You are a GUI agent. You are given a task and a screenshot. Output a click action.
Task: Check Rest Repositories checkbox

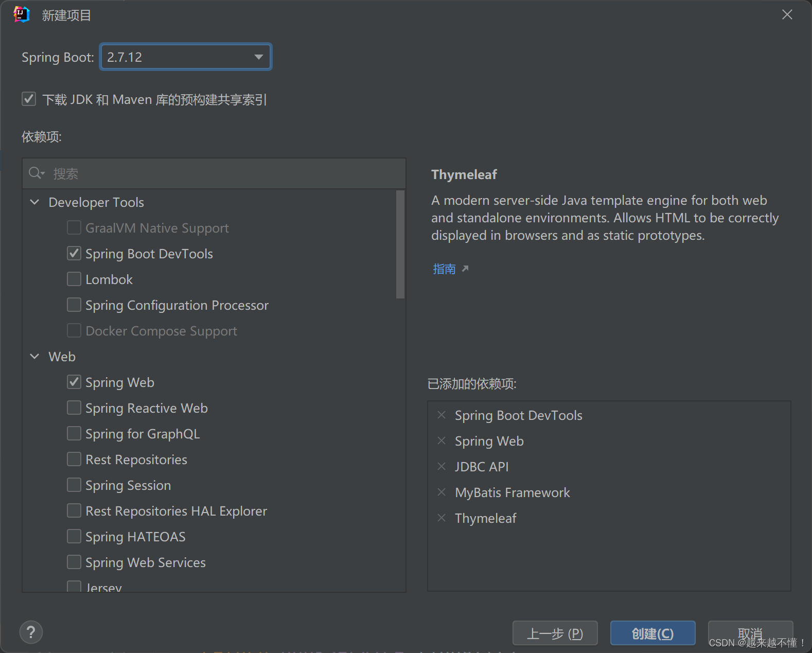74,459
